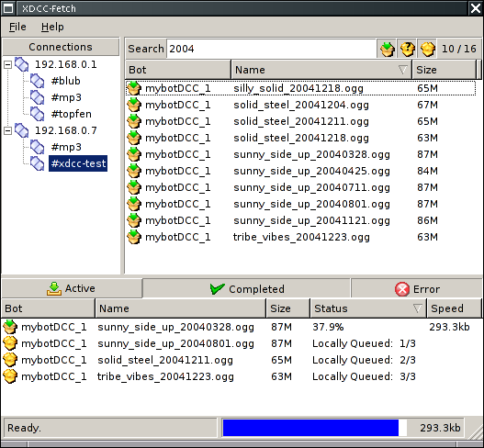Click the green-arrow download package toolbar icon
Image resolution: width=484 pixels, height=448 pixels.
(x=387, y=49)
